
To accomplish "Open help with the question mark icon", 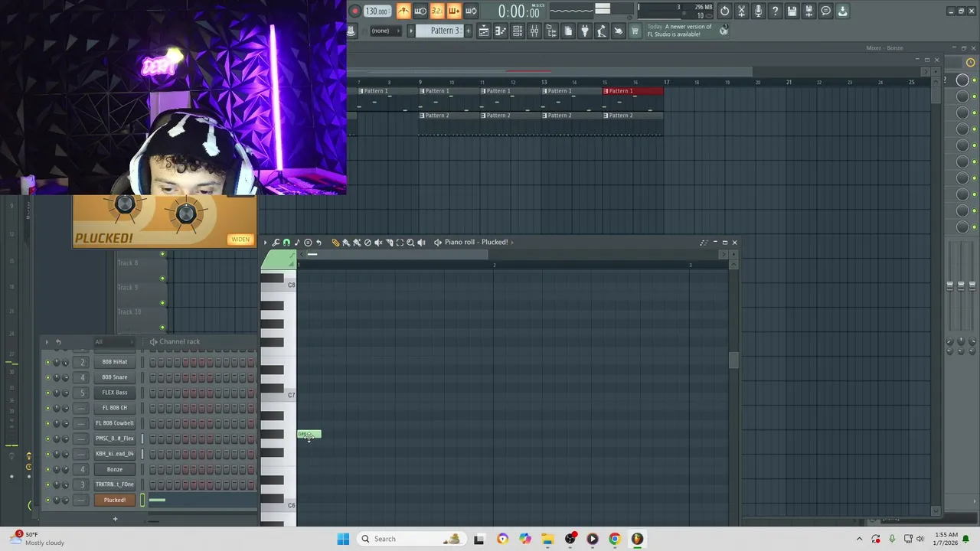I will [x=775, y=11].
